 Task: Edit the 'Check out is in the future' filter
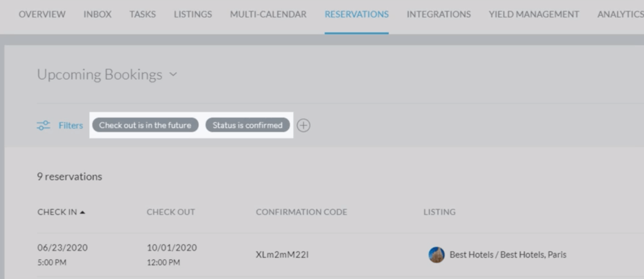point(145,125)
